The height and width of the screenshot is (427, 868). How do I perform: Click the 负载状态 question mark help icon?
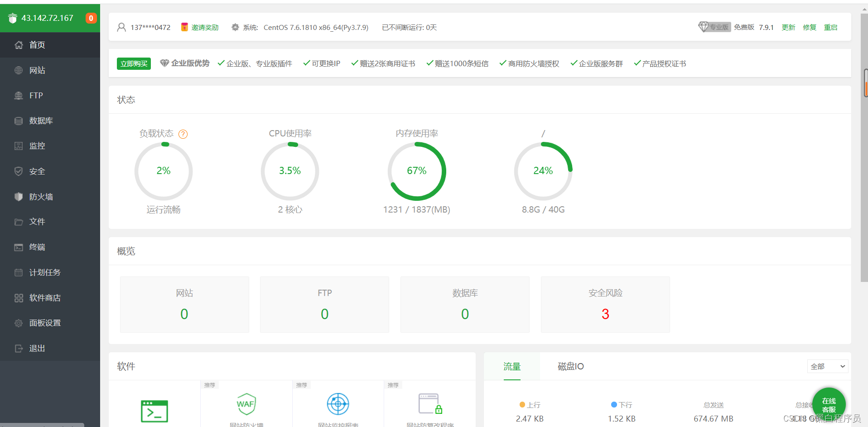[x=183, y=134]
